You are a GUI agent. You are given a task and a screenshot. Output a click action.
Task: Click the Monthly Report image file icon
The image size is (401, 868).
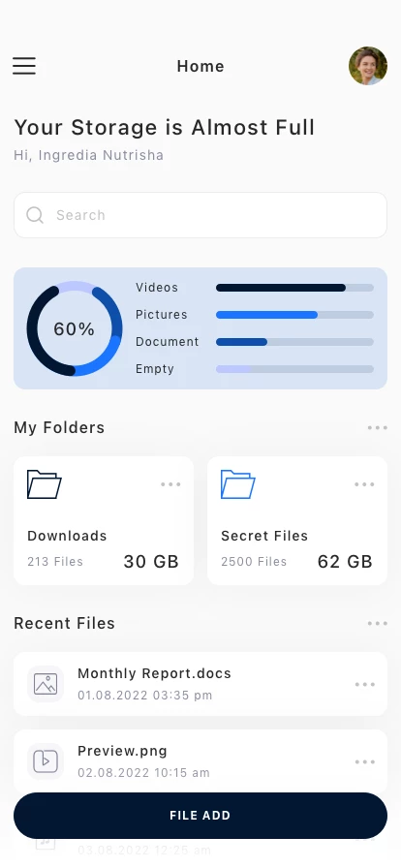click(46, 684)
